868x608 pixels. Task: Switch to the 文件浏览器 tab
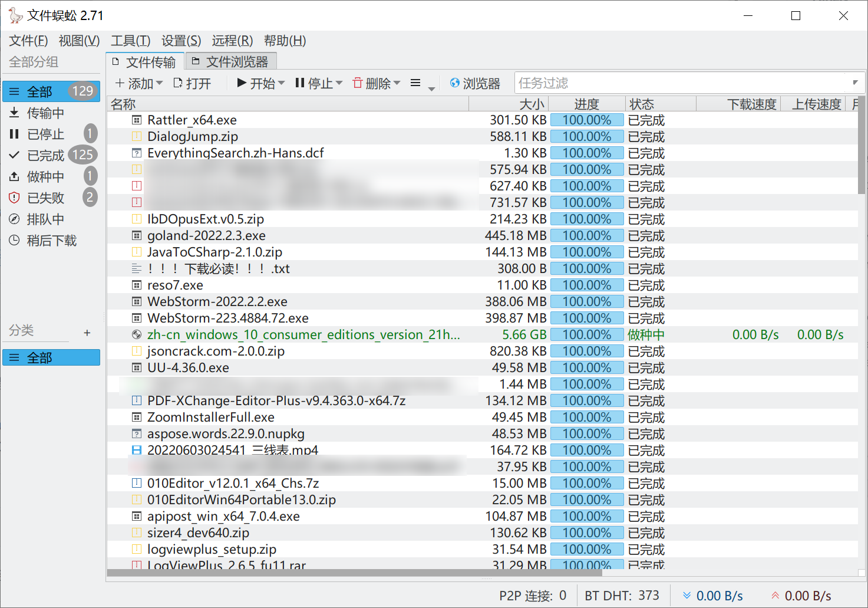coord(231,61)
